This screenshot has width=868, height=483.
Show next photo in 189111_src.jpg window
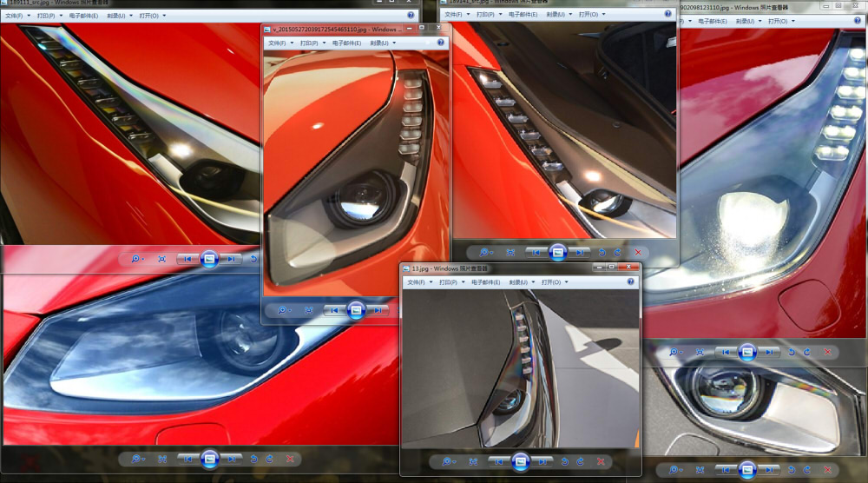pyautogui.click(x=230, y=259)
